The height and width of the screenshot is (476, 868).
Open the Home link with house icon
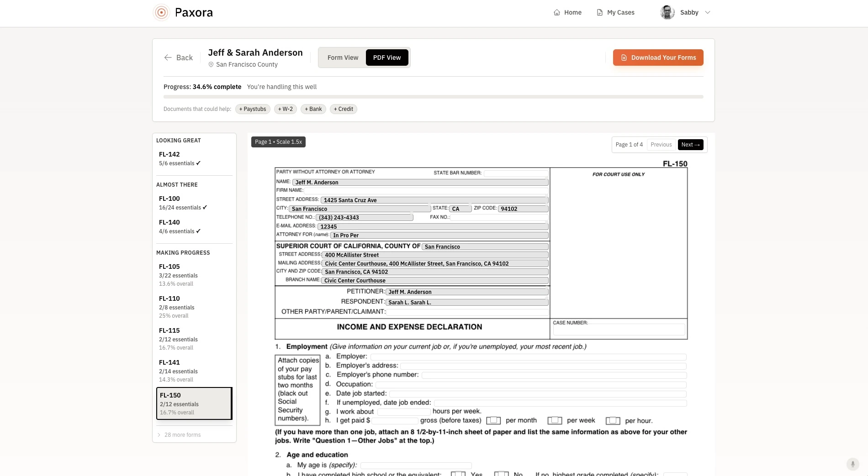click(x=567, y=12)
